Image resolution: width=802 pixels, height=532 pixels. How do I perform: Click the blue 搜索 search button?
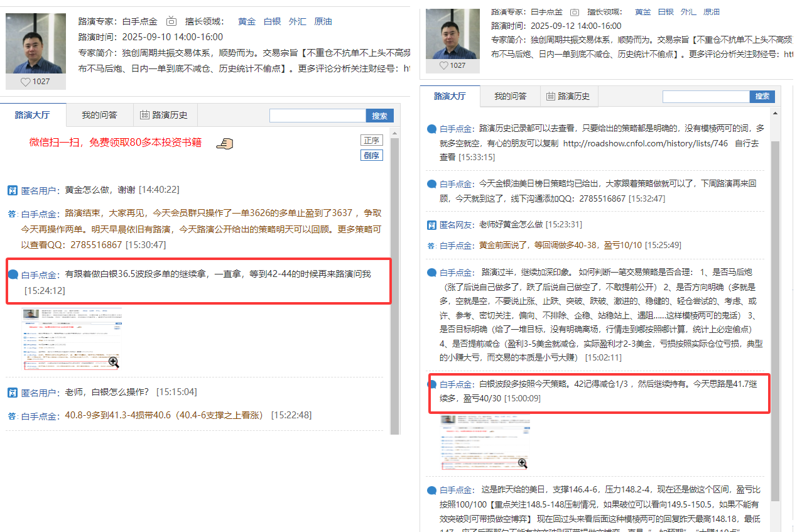click(380, 116)
